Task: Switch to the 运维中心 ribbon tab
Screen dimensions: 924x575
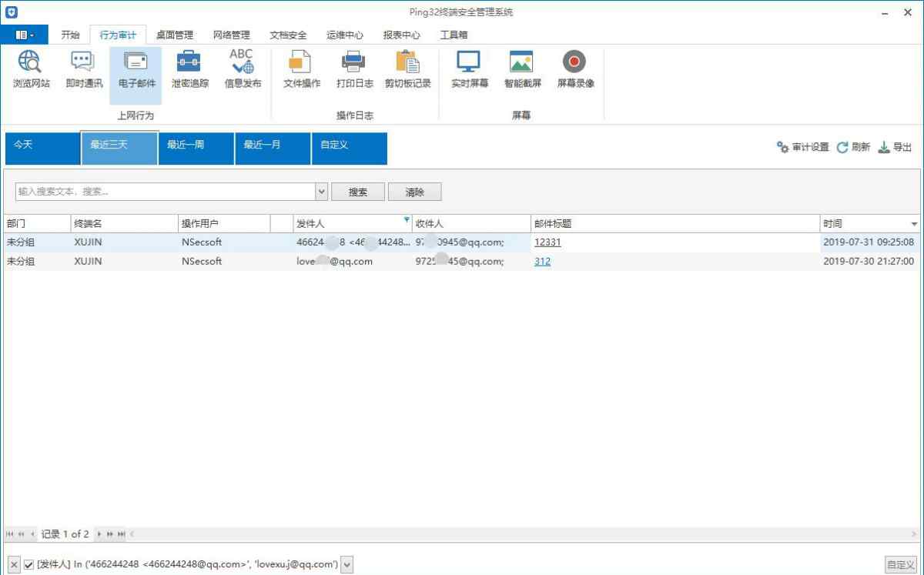Action: [345, 35]
